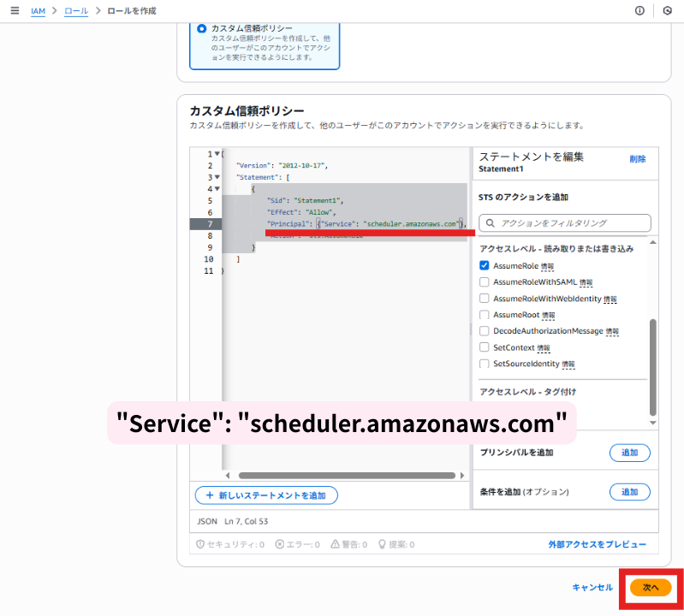Click the error circle status icon
The image size is (684, 616).
[280, 544]
